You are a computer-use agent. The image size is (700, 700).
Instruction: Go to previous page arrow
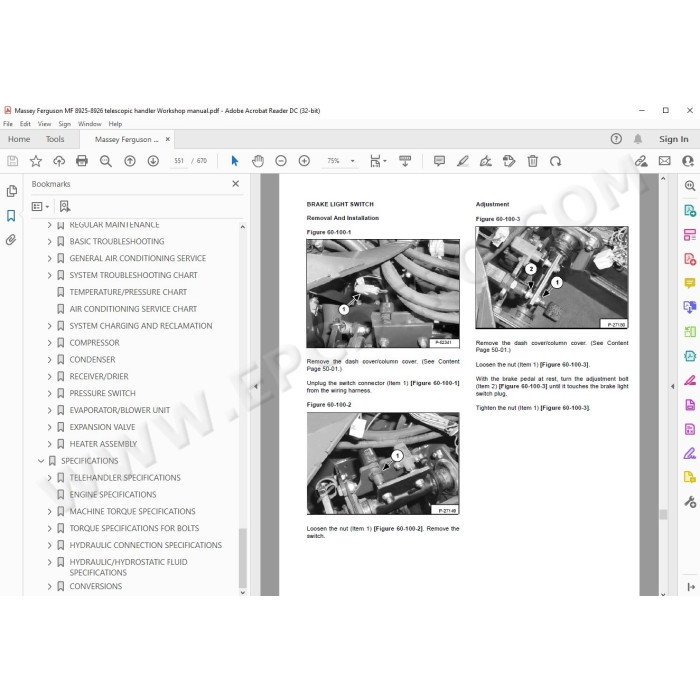(x=130, y=161)
